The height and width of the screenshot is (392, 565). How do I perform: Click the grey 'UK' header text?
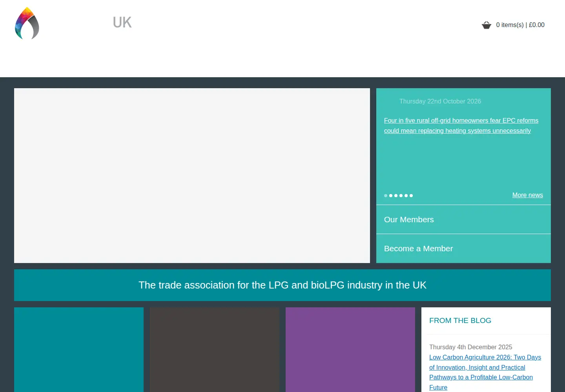point(122,22)
